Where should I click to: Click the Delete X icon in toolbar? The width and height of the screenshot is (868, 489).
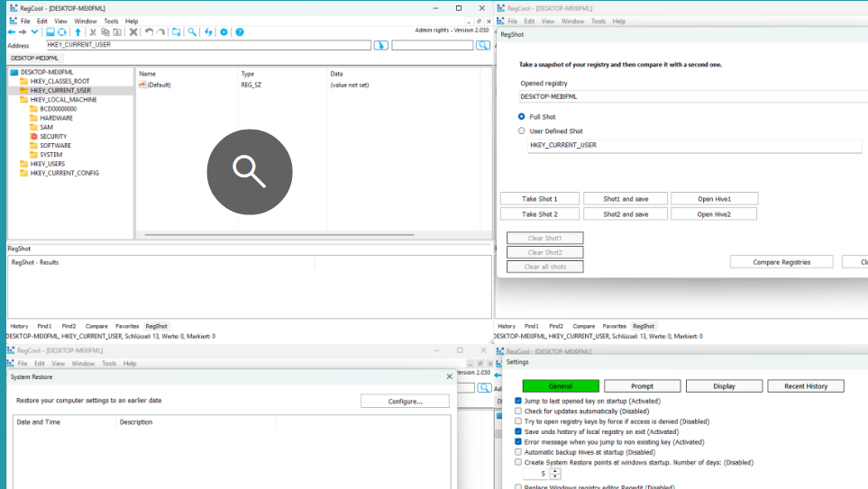(x=133, y=32)
